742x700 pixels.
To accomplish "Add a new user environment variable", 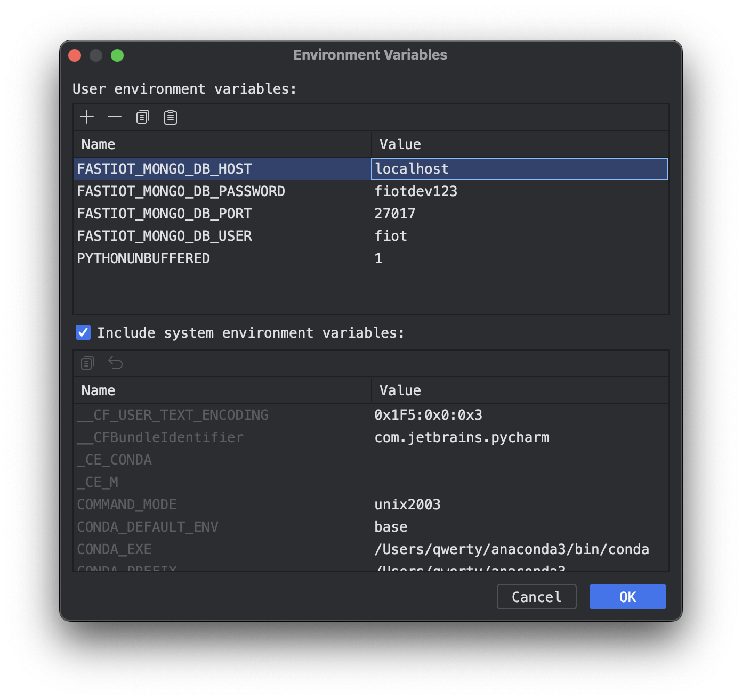I will pyautogui.click(x=87, y=117).
